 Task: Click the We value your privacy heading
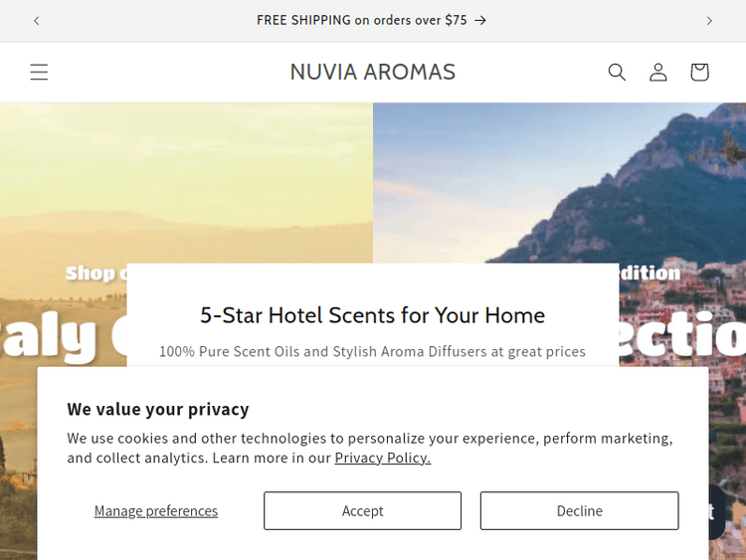tap(158, 409)
